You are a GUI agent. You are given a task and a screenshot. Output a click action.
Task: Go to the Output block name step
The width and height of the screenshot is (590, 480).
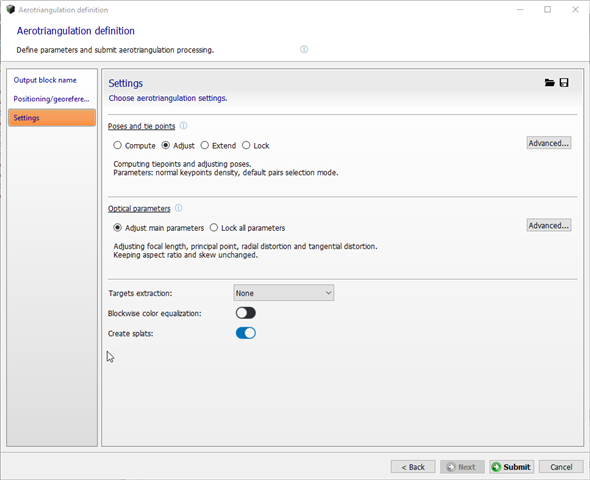pyautogui.click(x=45, y=80)
